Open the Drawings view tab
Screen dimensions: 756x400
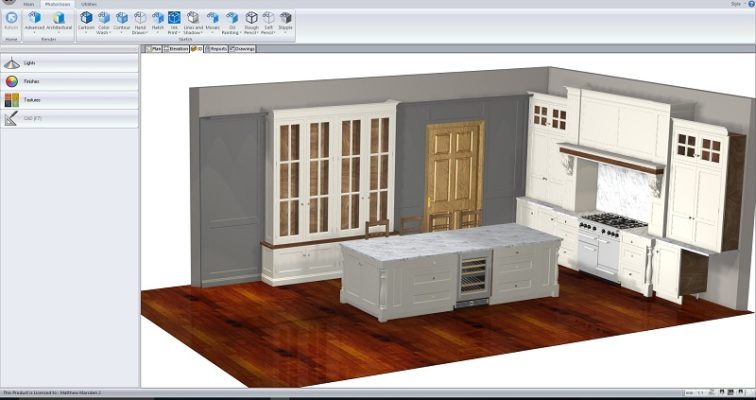[242, 49]
